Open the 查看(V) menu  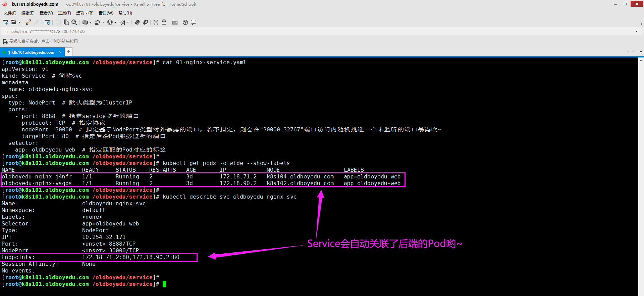point(46,13)
